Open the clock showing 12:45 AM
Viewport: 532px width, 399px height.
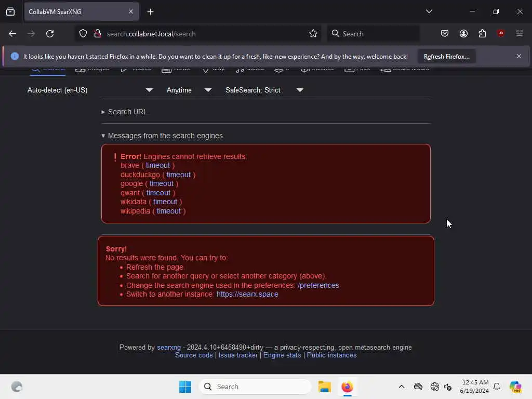tap(474, 387)
